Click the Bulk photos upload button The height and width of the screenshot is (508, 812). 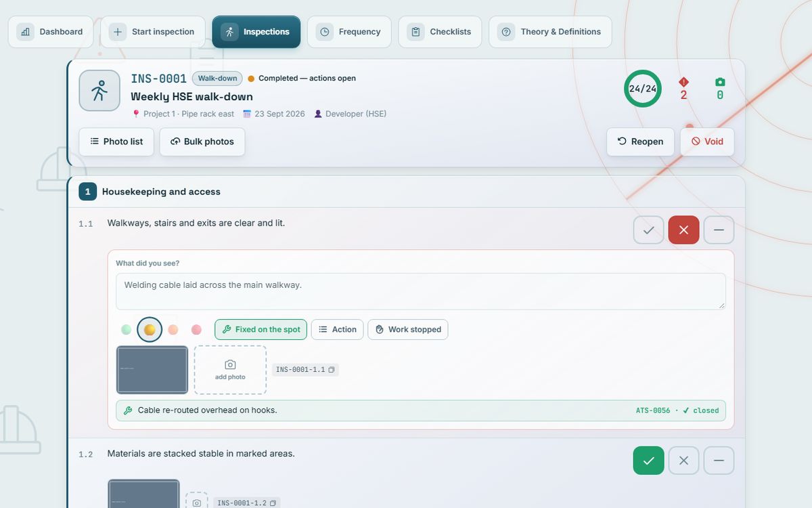(202, 142)
